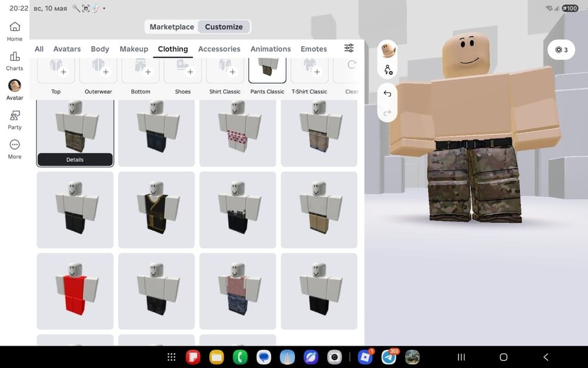Switch to the Marketplace view
Screen dimensions: 588x368
(x=172, y=26)
